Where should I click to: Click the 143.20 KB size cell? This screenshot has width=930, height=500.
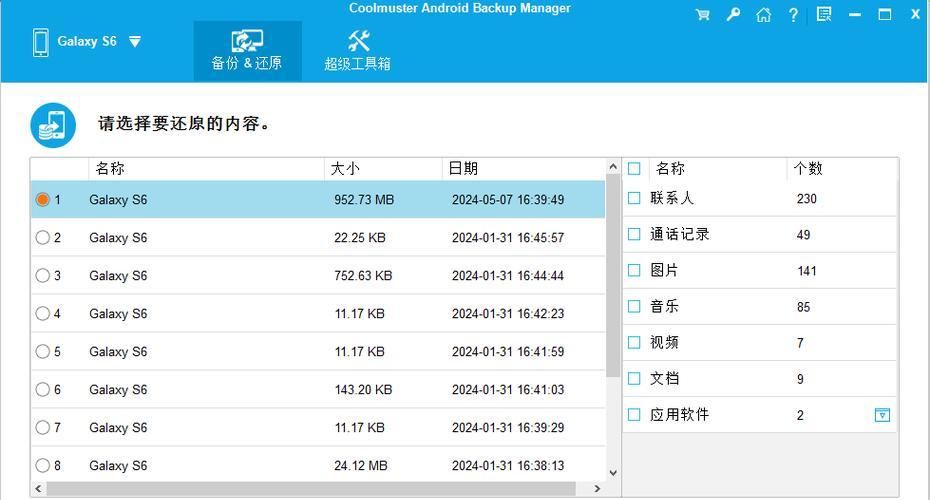point(363,390)
